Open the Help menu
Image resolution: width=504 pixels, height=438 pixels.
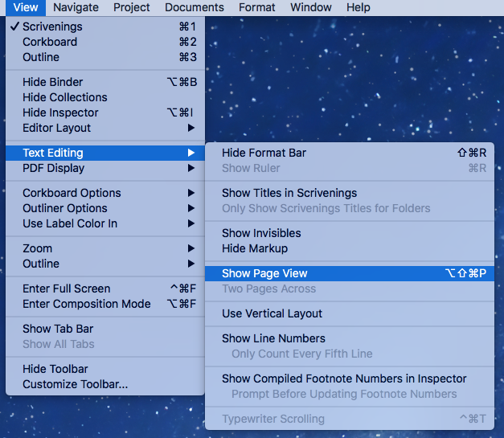click(358, 7)
